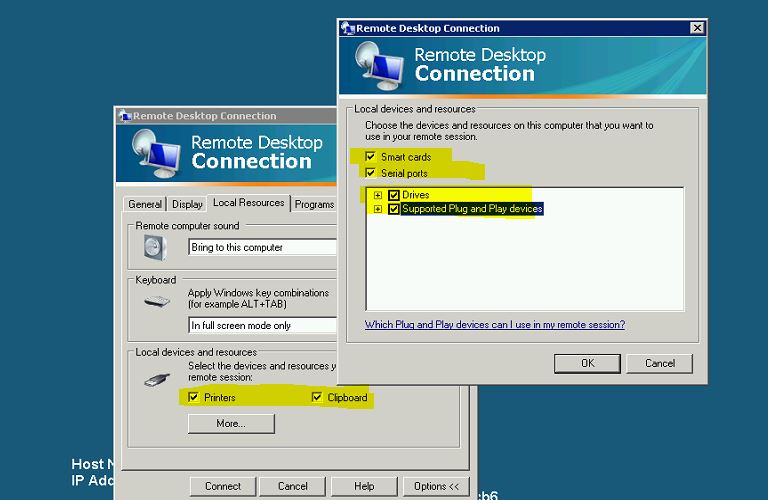Select the Drives tree row label
This screenshot has width=768, height=500.
tap(415, 195)
